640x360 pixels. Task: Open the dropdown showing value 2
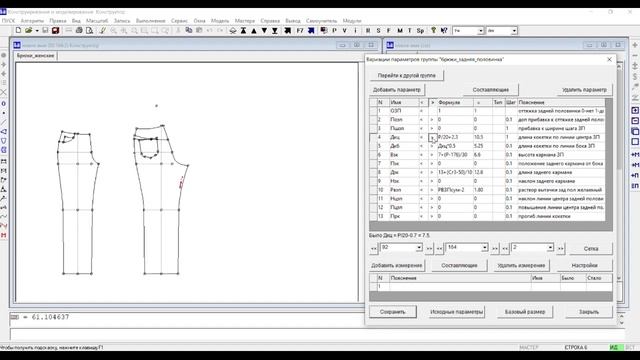(550, 248)
